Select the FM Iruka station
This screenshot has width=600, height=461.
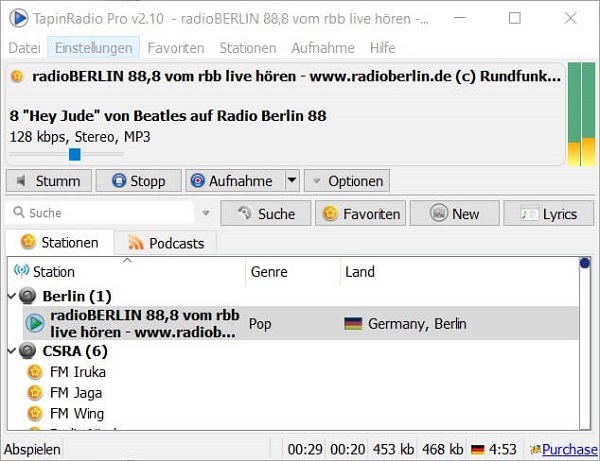[78, 372]
